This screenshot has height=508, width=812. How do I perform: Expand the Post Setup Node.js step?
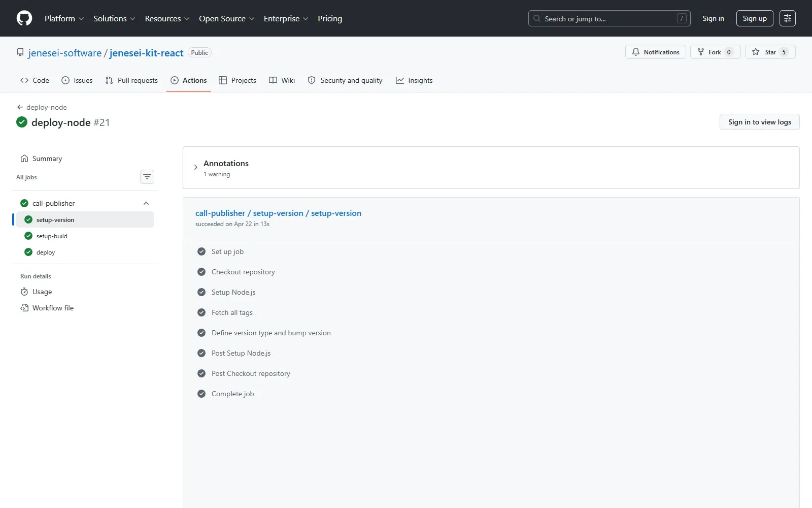pos(491,353)
